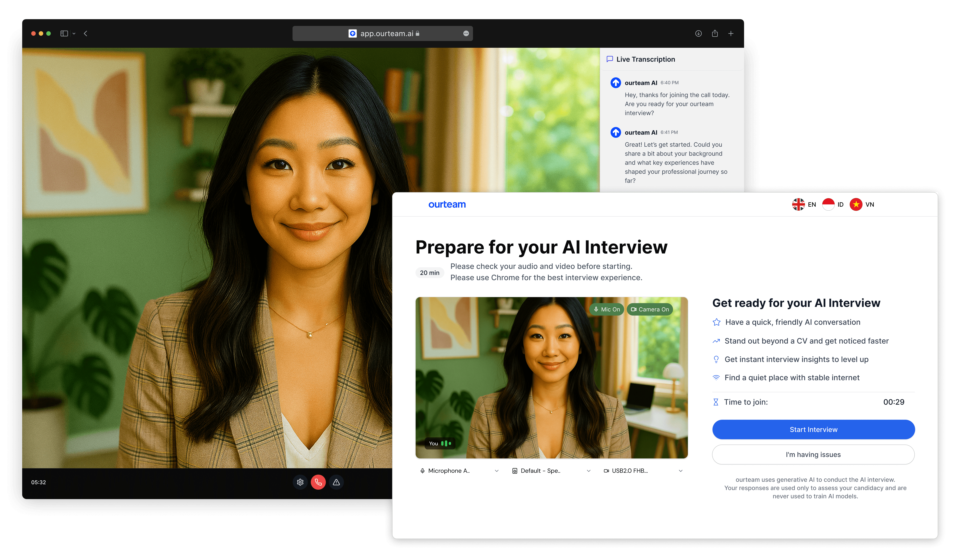The image size is (958, 560).
Task: Click the settings gear in call controls
Action: pos(300,482)
